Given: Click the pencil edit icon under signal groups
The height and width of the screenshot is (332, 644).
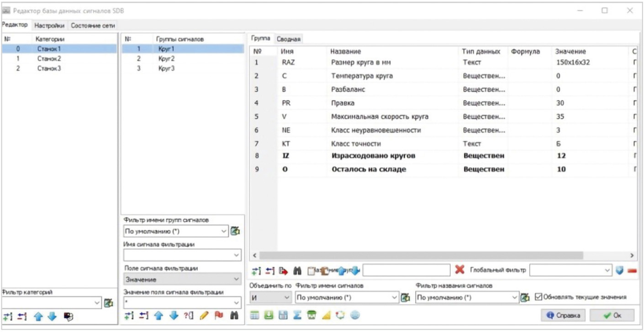Looking at the screenshot, I should tap(204, 315).
